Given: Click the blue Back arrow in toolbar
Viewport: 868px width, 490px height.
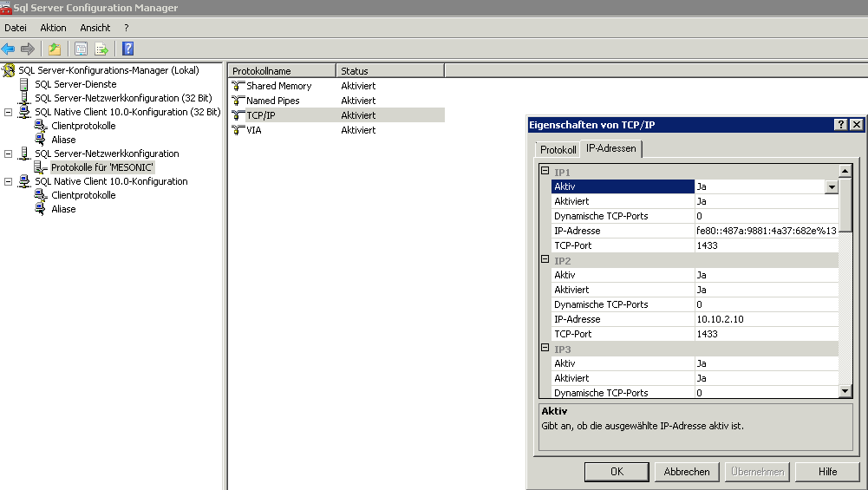Looking at the screenshot, I should click(9, 49).
